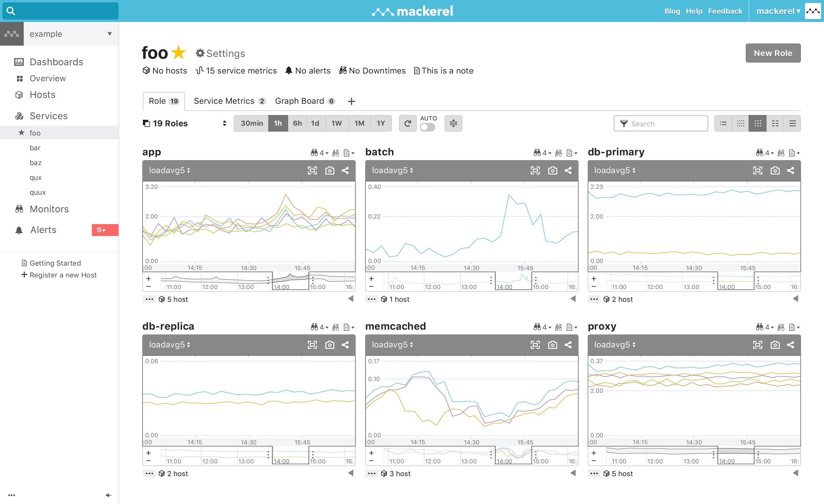Switch to Graph Board tab
The width and height of the screenshot is (824, 504).
coord(305,101)
